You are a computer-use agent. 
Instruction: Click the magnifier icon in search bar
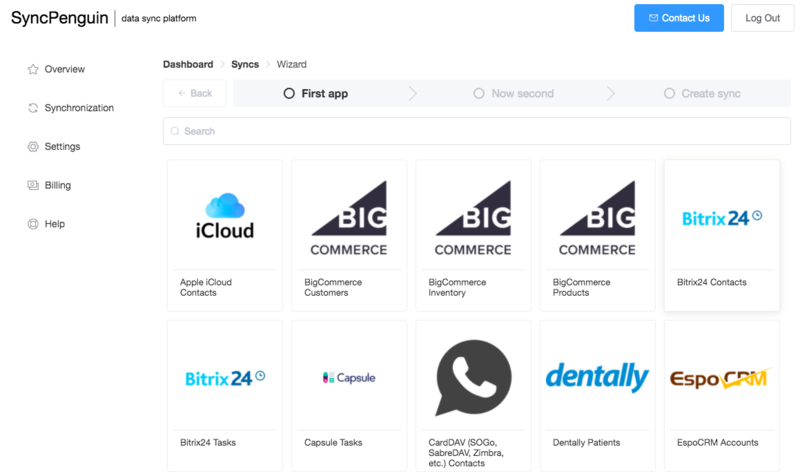click(x=175, y=131)
